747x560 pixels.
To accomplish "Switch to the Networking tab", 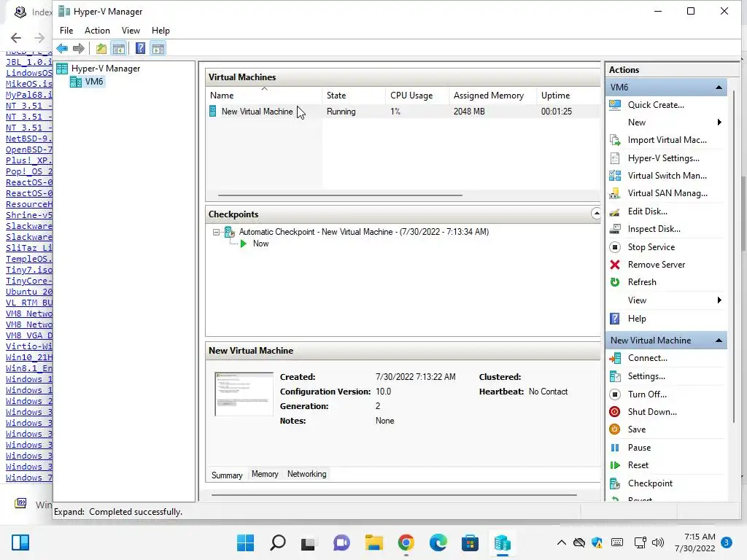I will (x=307, y=474).
